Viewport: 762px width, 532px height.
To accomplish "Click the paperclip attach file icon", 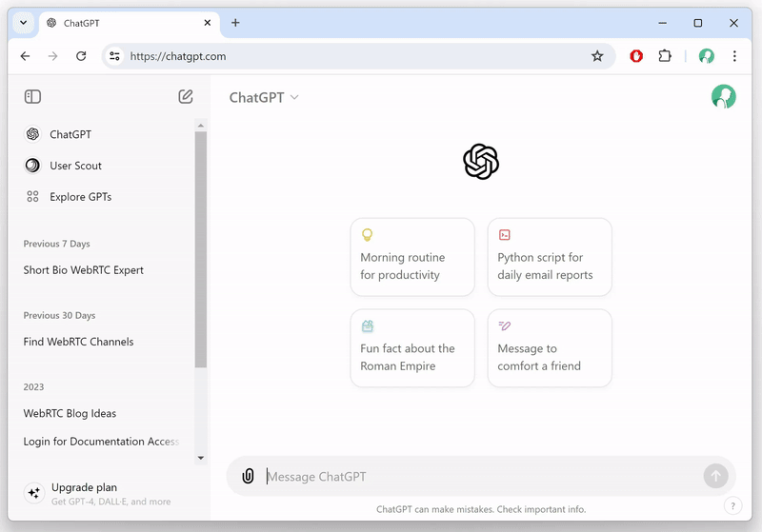I will 248,476.
